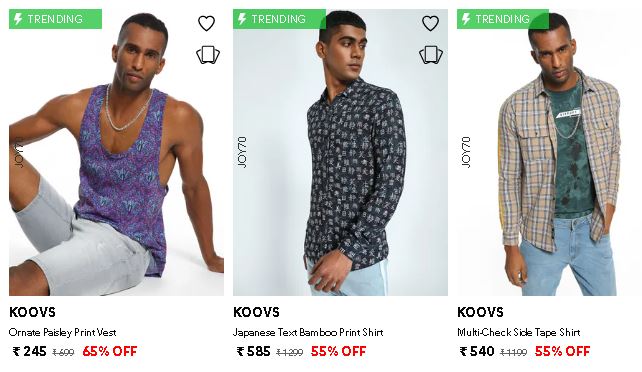
Task: Wishlist the Japanese Text Bamboo Print Shirt
Action: click(x=430, y=23)
